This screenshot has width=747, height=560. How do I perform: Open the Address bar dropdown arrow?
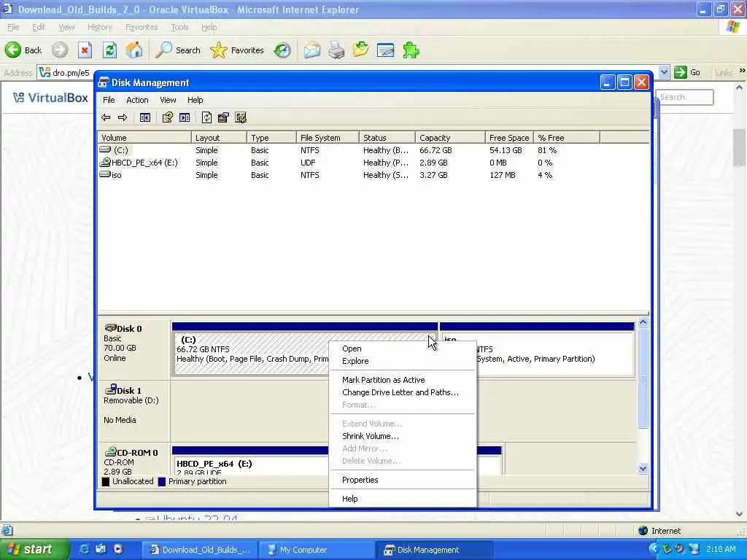pyautogui.click(x=664, y=72)
